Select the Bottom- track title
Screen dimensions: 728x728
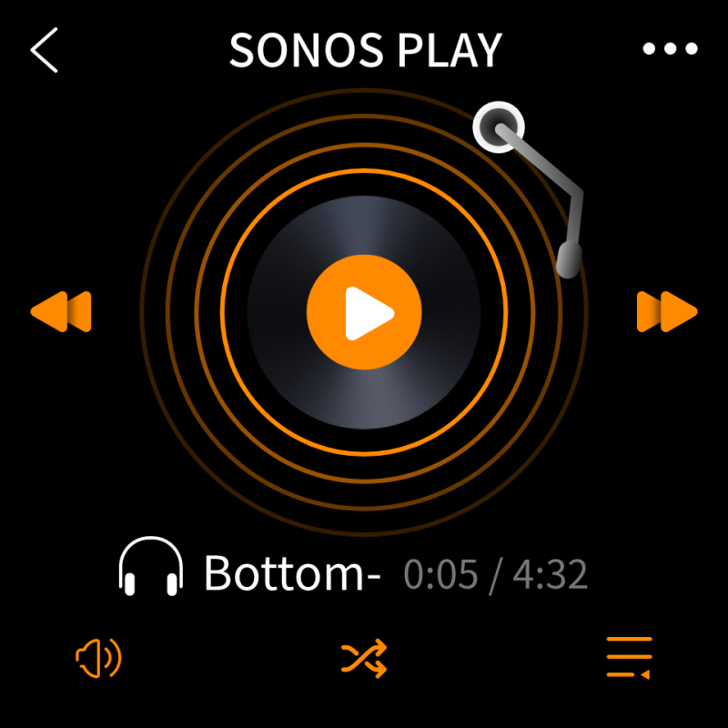point(292,574)
